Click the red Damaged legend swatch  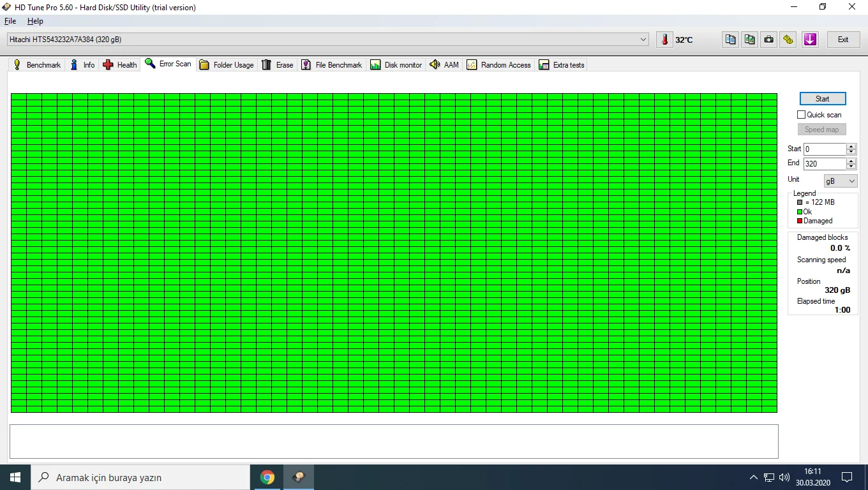click(x=800, y=221)
